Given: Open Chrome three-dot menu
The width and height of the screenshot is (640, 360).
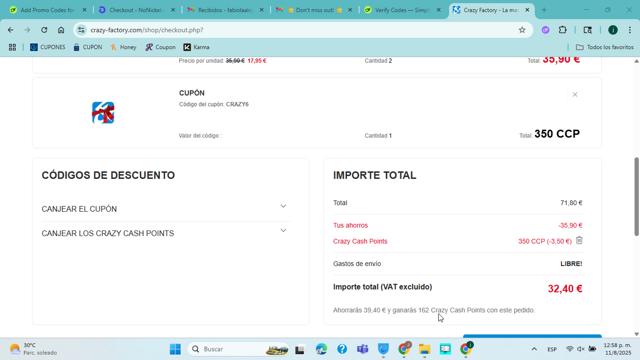Looking at the screenshot, I should click(630, 30).
